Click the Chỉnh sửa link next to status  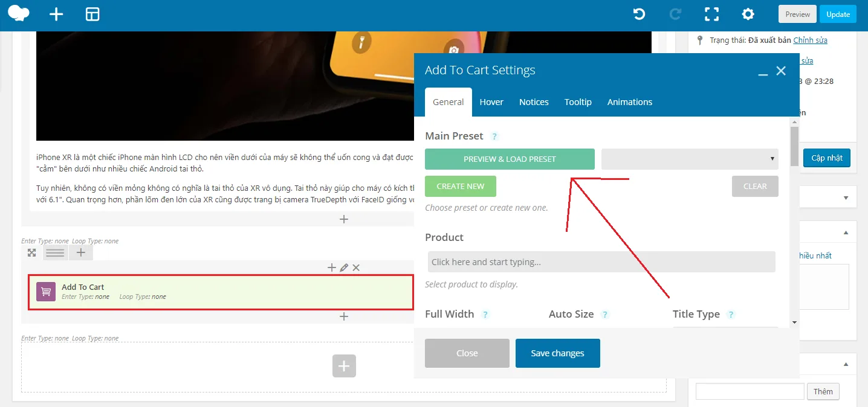tap(811, 40)
